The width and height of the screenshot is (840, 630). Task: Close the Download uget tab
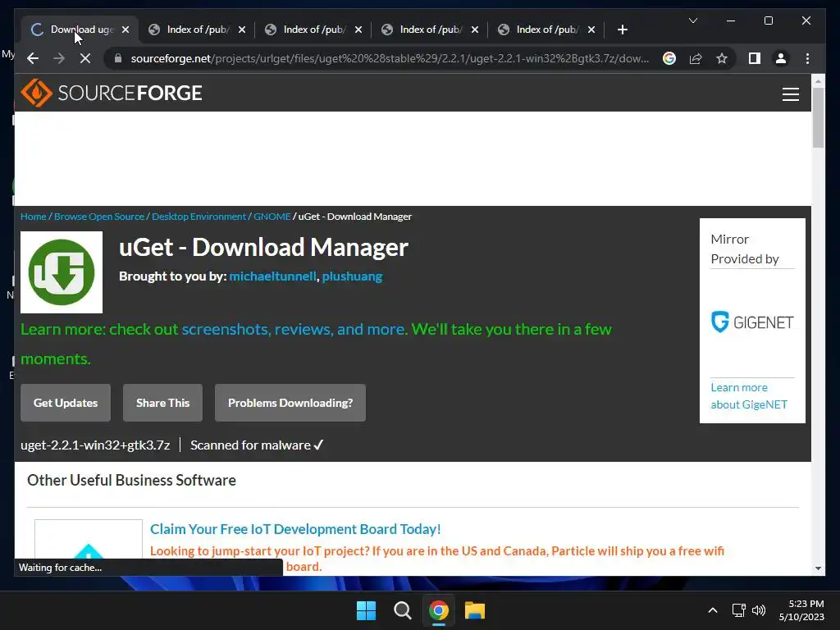(126, 30)
